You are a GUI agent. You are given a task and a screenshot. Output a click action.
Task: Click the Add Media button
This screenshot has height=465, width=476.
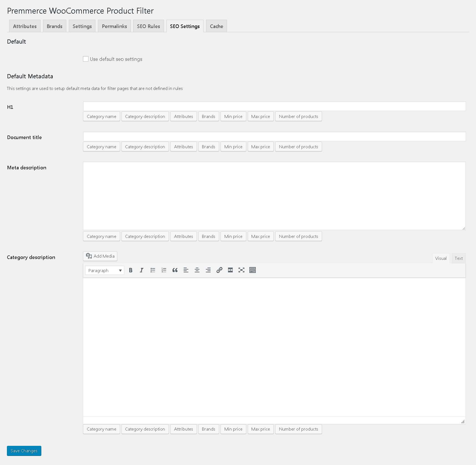click(100, 256)
